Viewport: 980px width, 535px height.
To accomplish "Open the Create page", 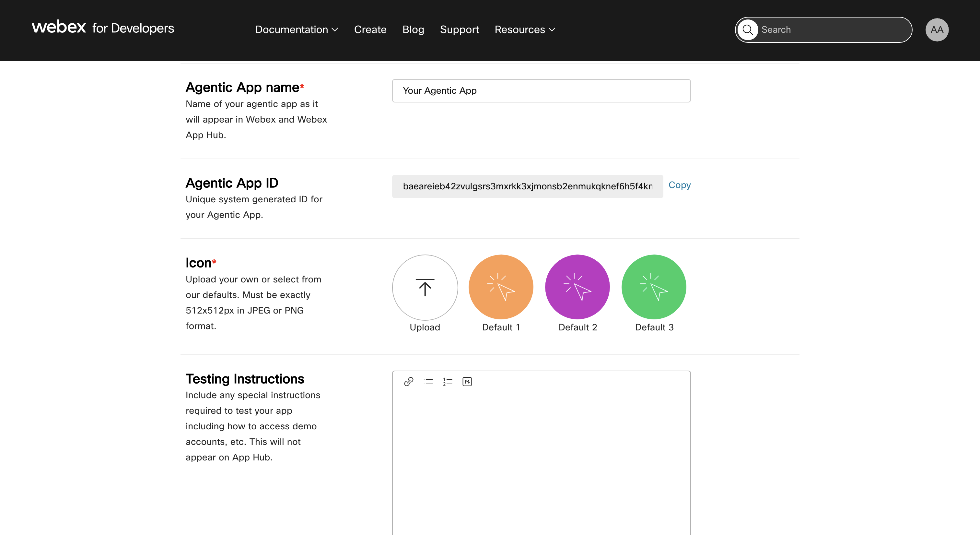I will [370, 29].
